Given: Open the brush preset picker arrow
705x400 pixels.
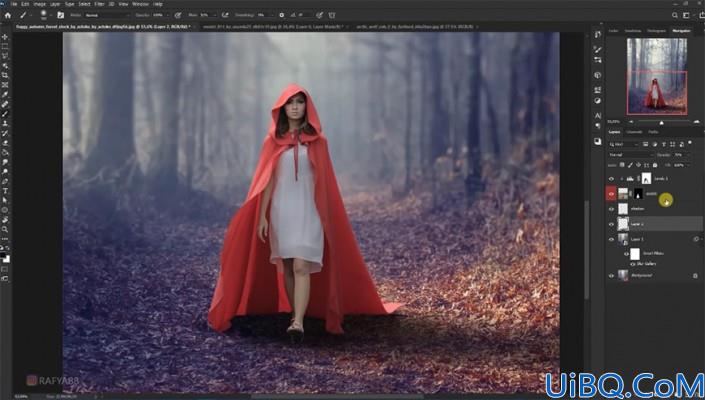Looking at the screenshot, I should point(51,15).
